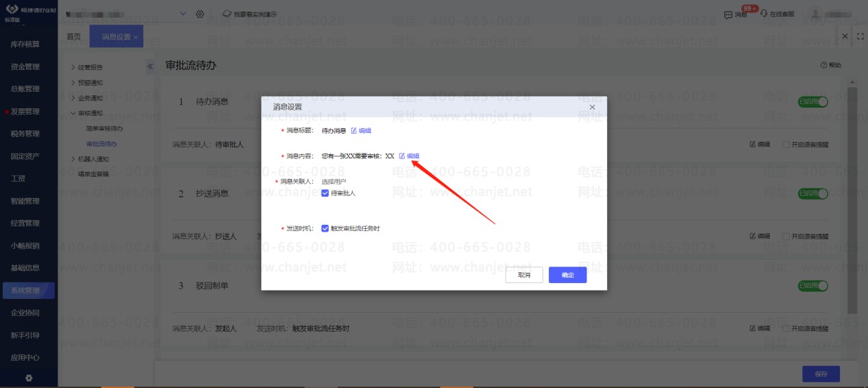The image size is (868, 388).
Task: Click the bottom sidebar gear icon
Action: (x=29, y=378)
